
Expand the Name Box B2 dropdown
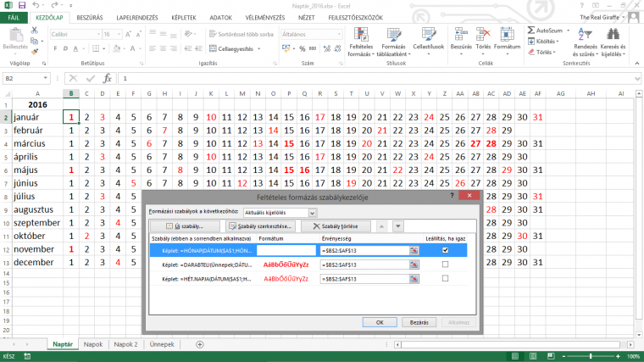point(45,78)
